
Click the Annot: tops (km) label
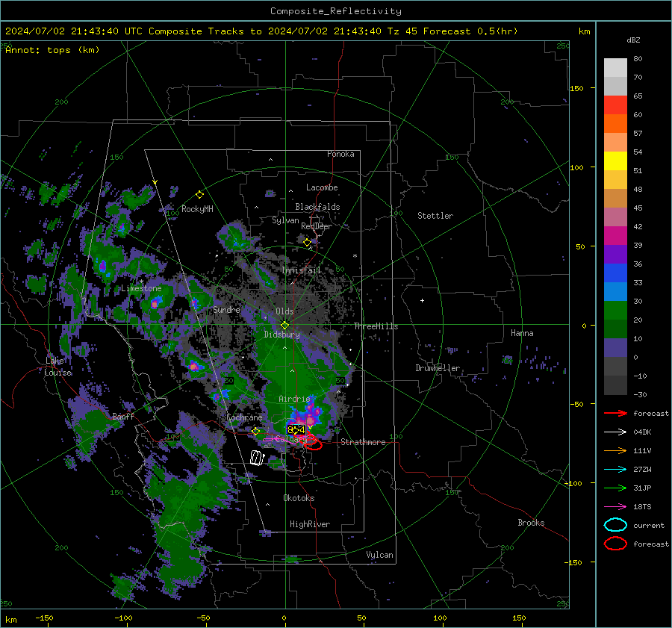[x=52, y=50]
